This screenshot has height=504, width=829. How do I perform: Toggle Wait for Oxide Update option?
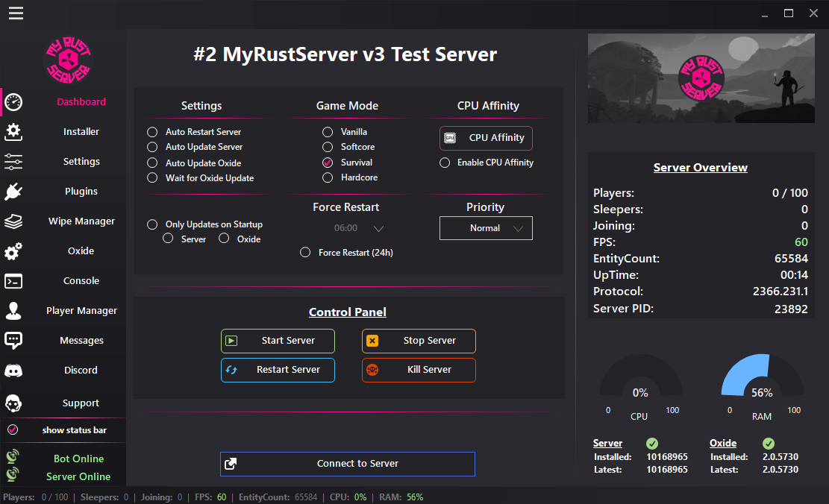coord(152,178)
